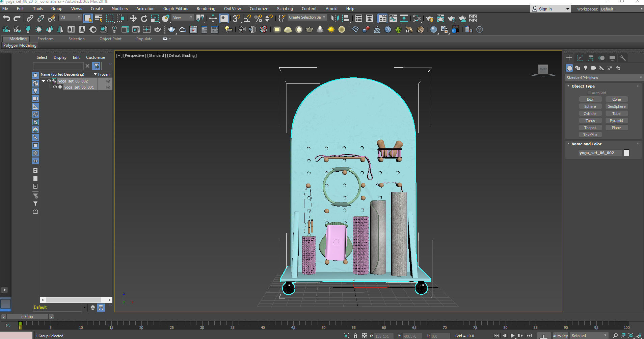Screen dimensions: 644x339
Task: Switch to the Freeform ribbon tab
Action: [46, 39]
